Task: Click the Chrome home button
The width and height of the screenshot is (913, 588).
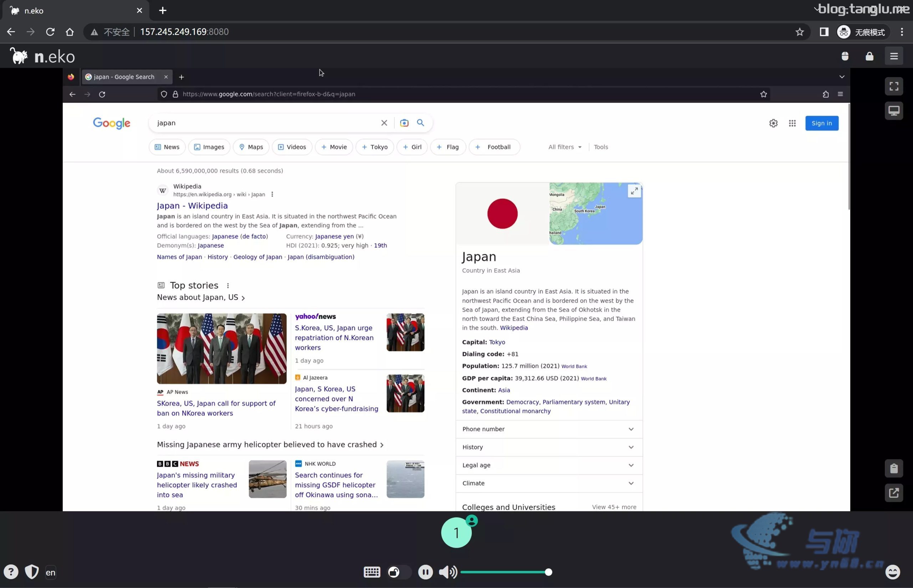Action: click(x=70, y=32)
